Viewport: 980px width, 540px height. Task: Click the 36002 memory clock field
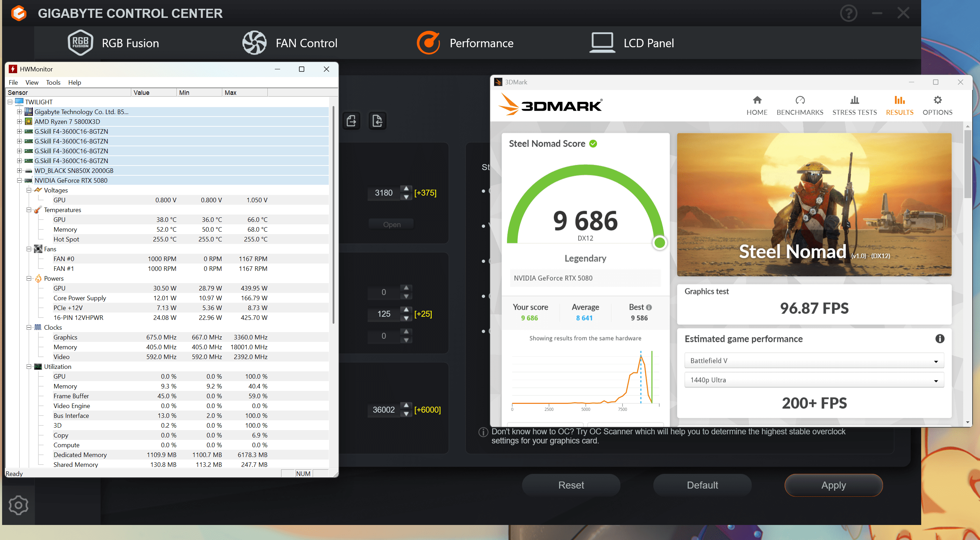pyautogui.click(x=383, y=409)
